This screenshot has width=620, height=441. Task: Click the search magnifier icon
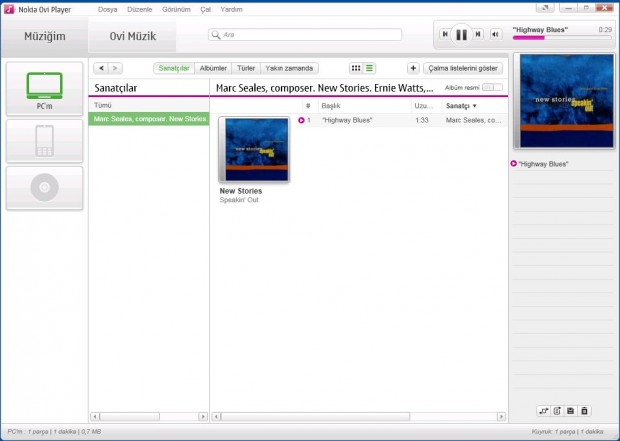pyautogui.click(x=216, y=35)
